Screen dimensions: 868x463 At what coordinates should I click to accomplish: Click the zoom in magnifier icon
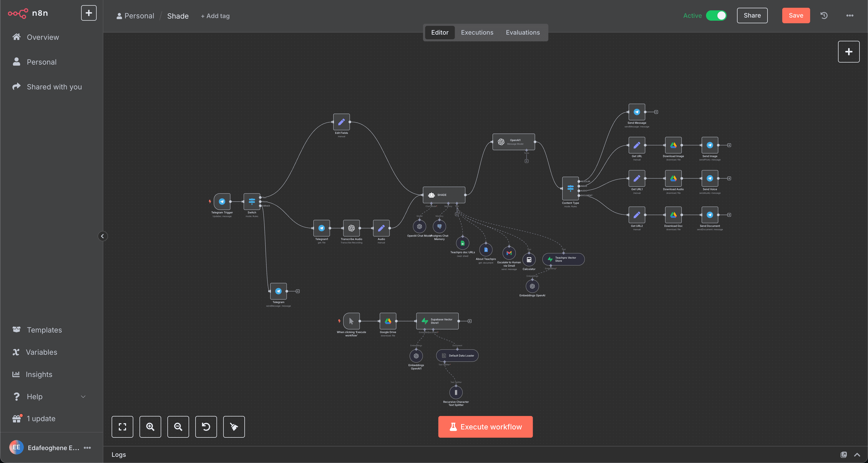point(150,427)
